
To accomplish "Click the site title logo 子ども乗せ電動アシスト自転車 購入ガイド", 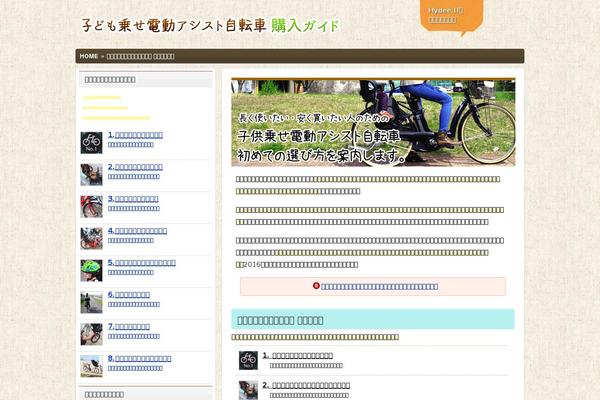I will [210, 25].
